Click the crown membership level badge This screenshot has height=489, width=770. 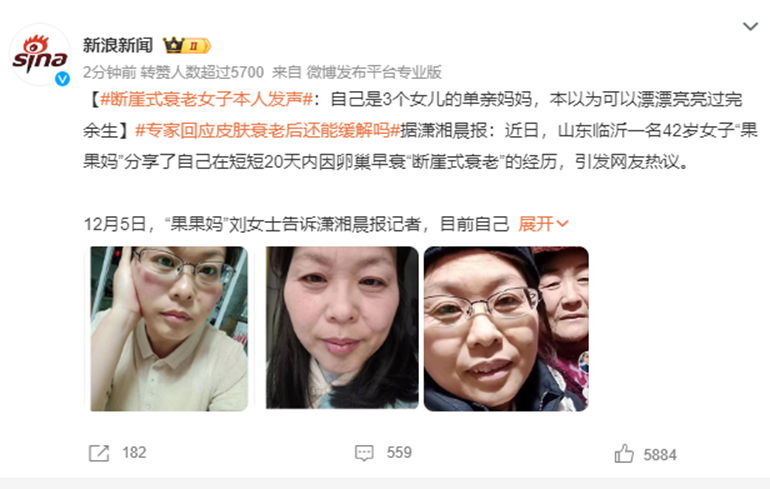[187, 46]
